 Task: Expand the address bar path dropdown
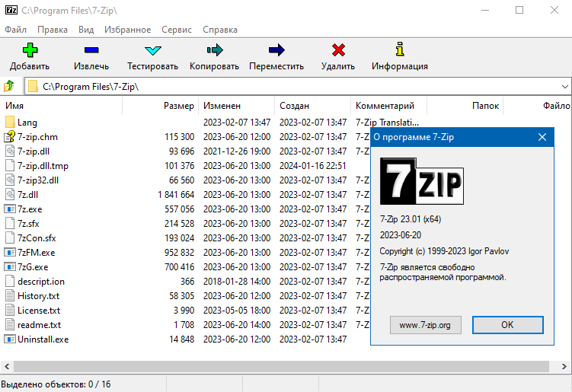pyautogui.click(x=564, y=87)
